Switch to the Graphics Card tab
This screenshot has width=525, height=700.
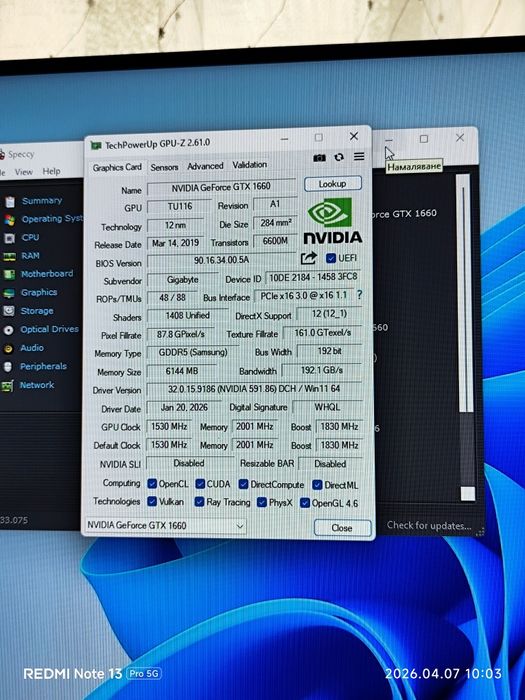click(117, 167)
